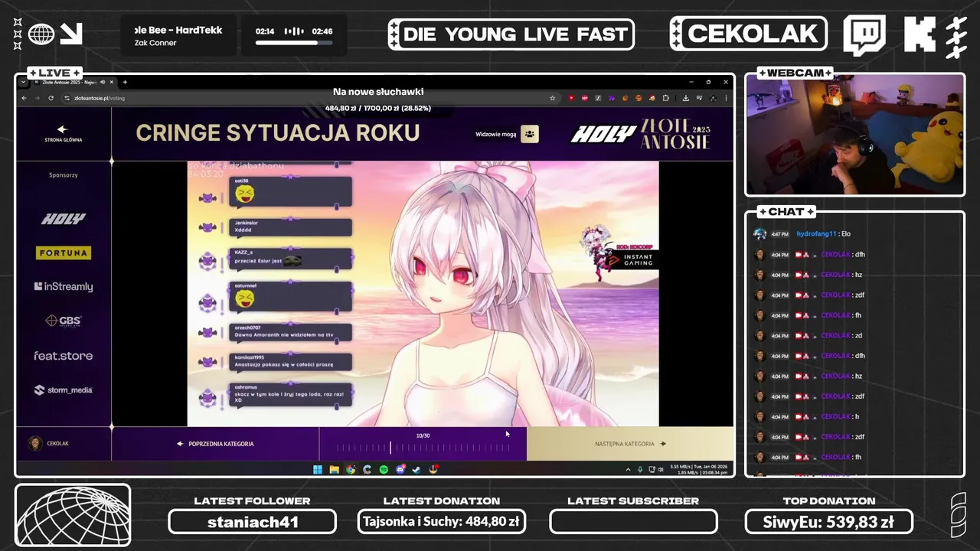Open Spotify from the taskbar
Image resolution: width=980 pixels, height=551 pixels.
[384, 469]
